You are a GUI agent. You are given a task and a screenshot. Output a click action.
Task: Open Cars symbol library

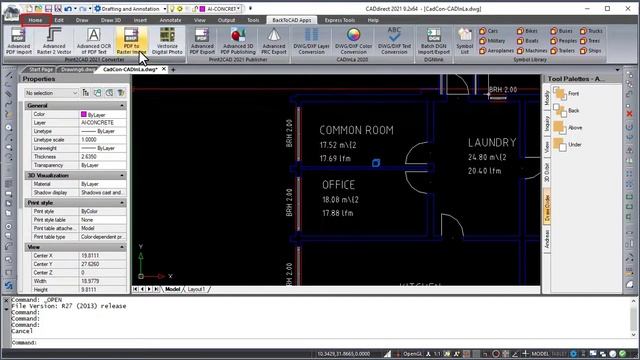coord(489,31)
